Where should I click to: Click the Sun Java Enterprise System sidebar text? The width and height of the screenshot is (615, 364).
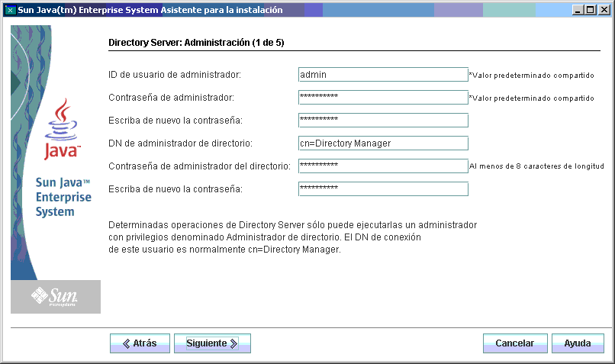[x=63, y=197]
